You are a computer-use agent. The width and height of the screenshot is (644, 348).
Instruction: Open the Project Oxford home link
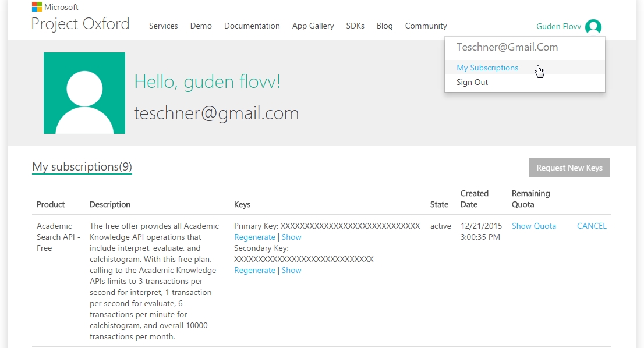pos(80,24)
